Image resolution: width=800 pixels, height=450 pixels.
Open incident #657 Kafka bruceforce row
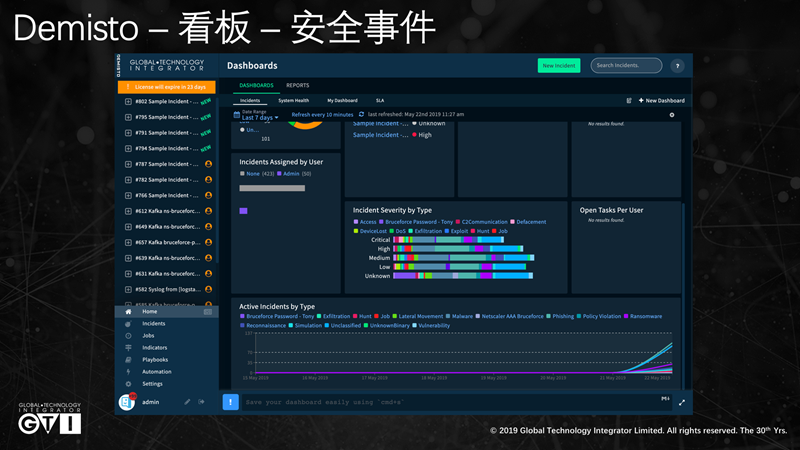[x=167, y=242]
